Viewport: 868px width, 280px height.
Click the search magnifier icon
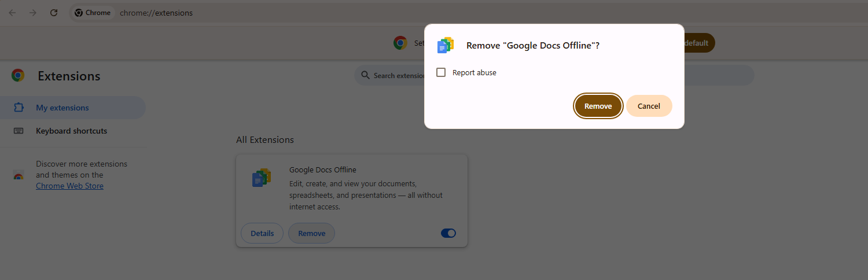coord(365,75)
